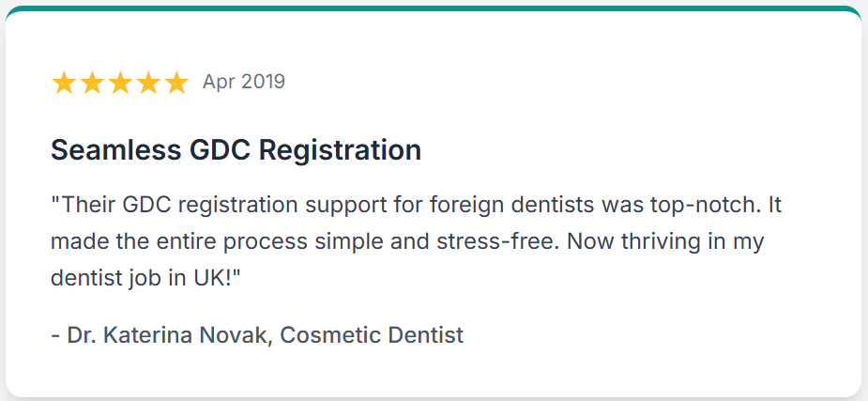Click the GDC word in the title
This screenshot has width=868, height=401.
pos(220,150)
